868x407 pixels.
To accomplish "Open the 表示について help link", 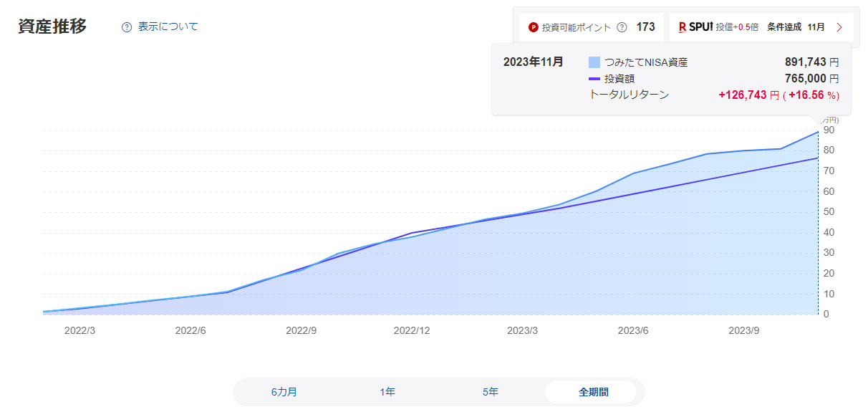I will (x=168, y=27).
